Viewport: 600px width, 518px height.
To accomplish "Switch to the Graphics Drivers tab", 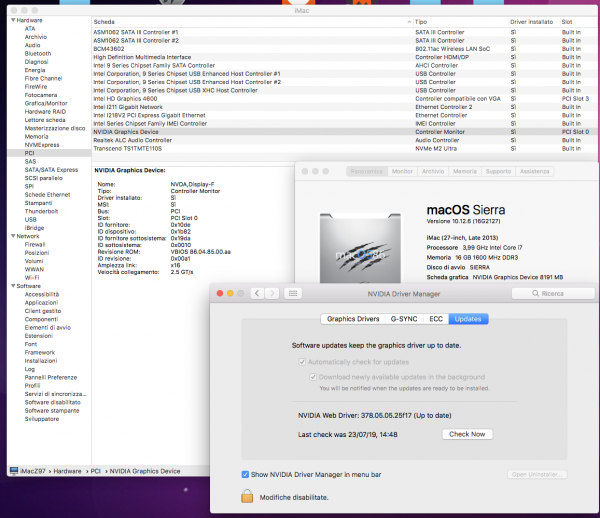I will (353, 319).
